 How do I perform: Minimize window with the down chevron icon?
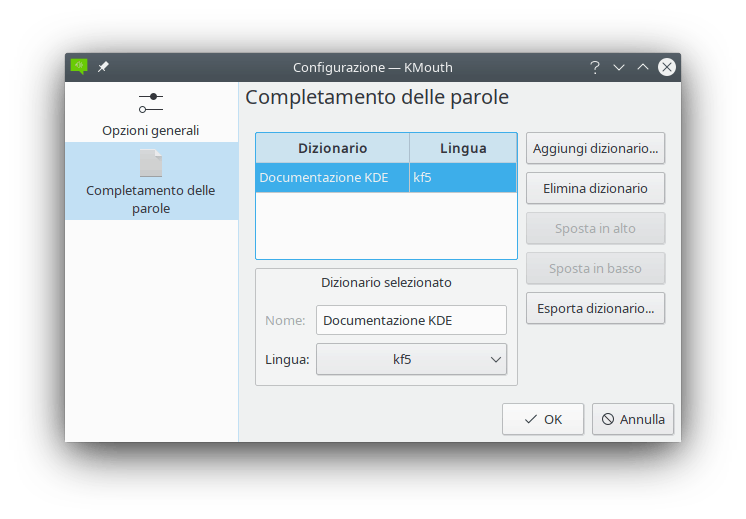pyautogui.click(x=619, y=67)
